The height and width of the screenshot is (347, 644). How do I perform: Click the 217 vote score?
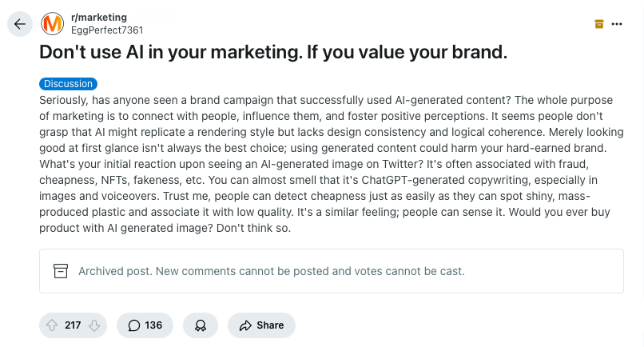pos(73,325)
